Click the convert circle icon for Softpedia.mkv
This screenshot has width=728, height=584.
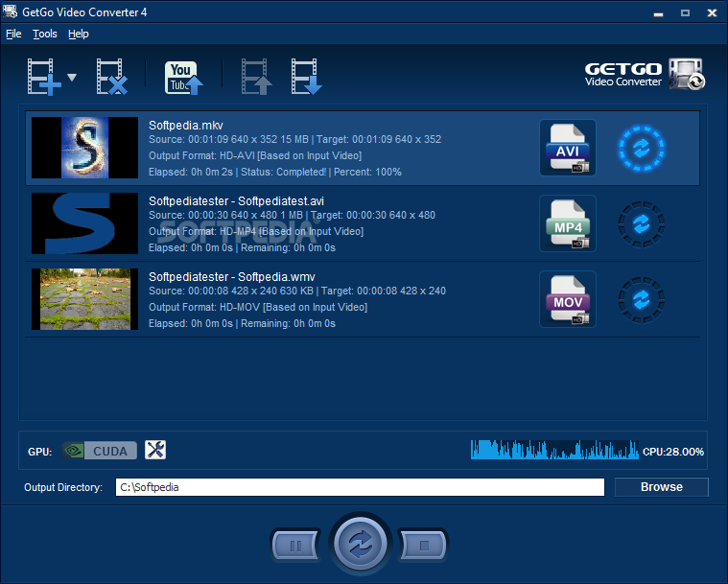[x=641, y=148]
